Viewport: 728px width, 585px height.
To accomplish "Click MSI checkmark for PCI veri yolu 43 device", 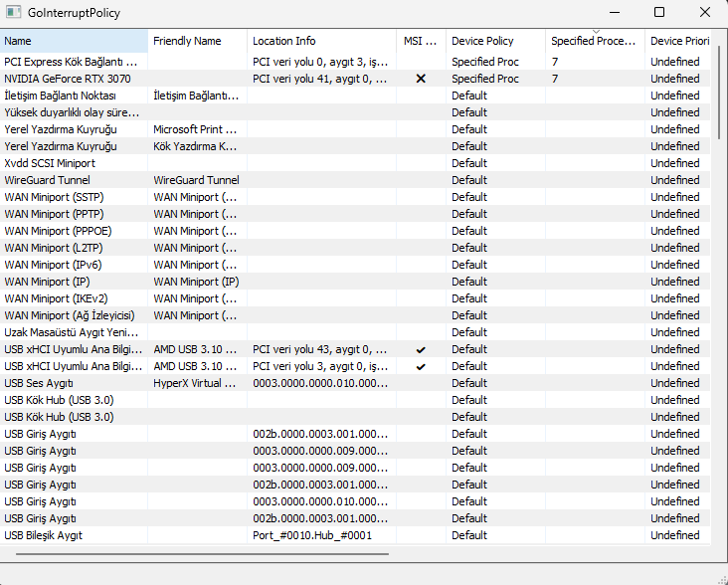I will coord(421,349).
